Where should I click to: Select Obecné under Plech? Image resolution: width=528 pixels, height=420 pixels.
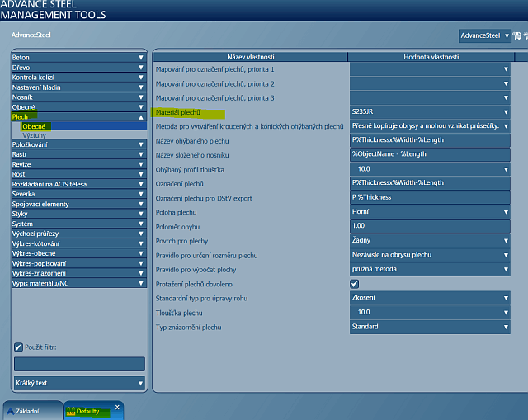coord(83,126)
